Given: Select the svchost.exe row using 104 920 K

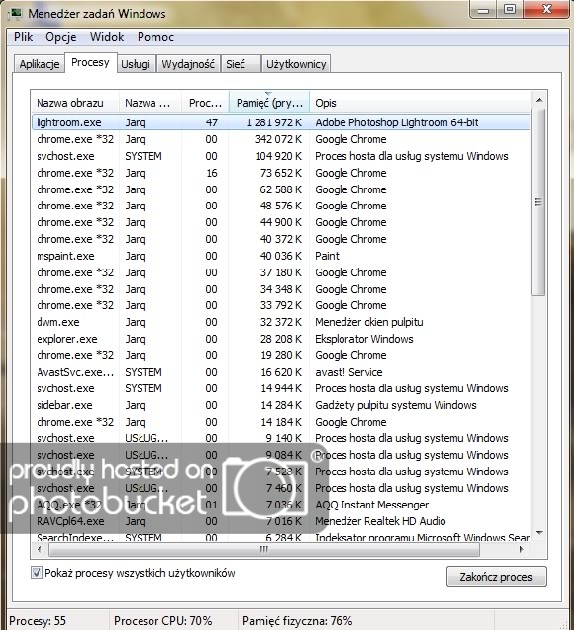Looking at the screenshot, I should coord(281,156).
